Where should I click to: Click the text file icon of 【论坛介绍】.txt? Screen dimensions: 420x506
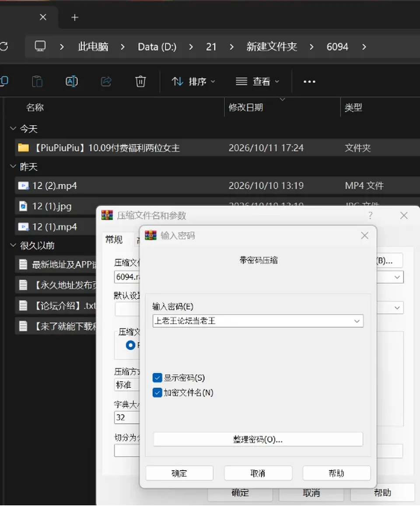tap(23, 306)
